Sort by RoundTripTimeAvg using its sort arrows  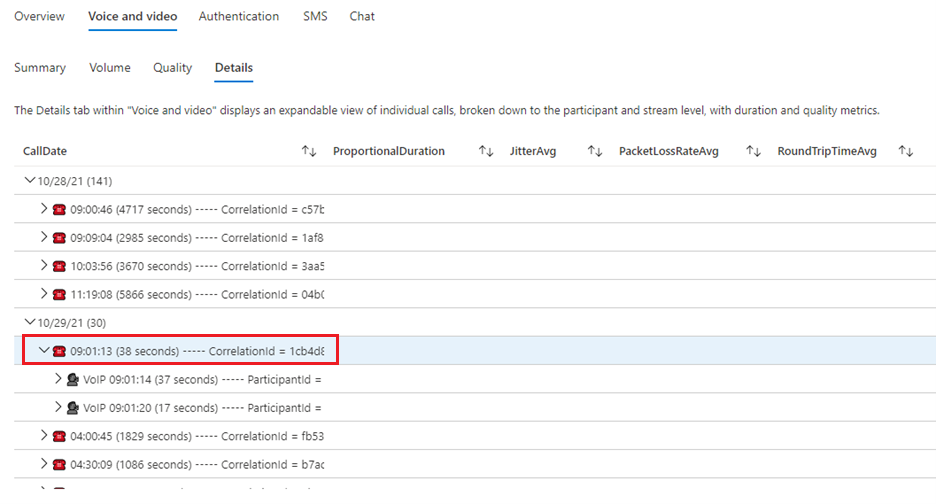906,151
